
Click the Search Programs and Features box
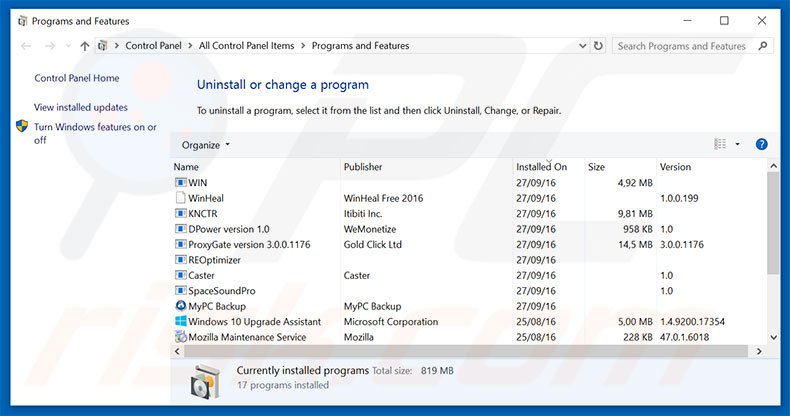(x=693, y=46)
